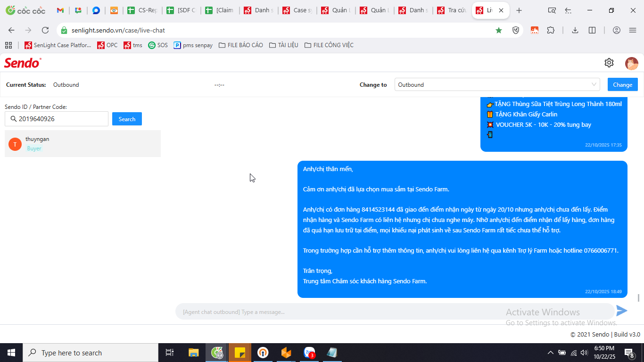Open a new browser tab
This screenshot has width=644, height=362.
[x=519, y=10]
